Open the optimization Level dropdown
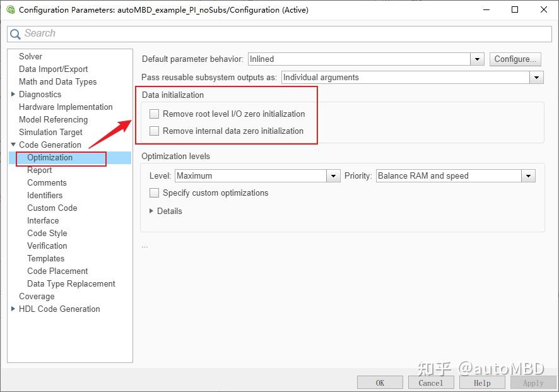 [333, 176]
